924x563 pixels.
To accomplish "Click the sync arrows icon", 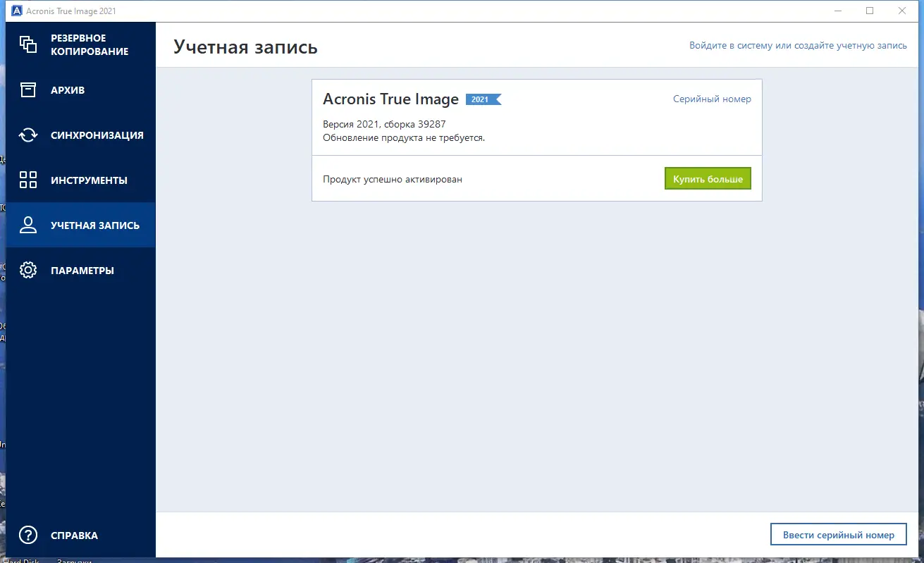I will click(28, 135).
